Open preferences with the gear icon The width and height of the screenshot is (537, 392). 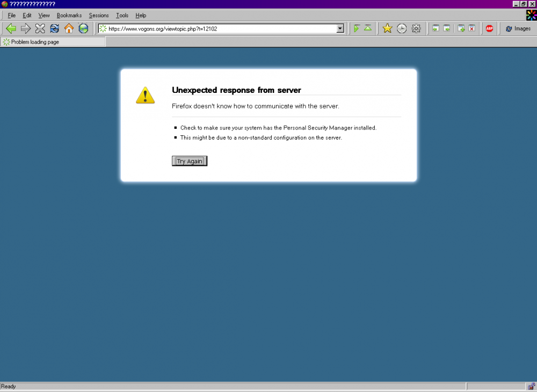click(416, 28)
